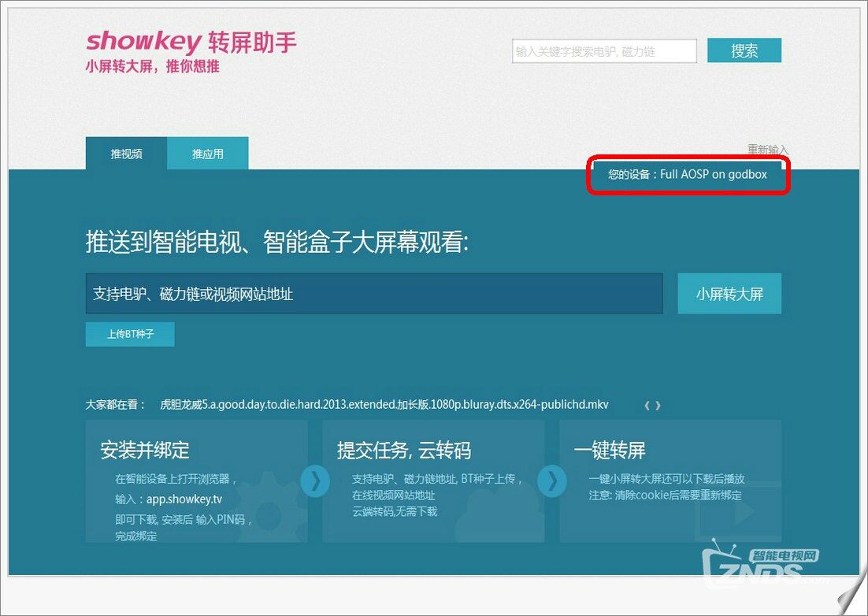868x616 pixels.
Task: Click the 云端转码,无需下载 text
Action: (395, 511)
